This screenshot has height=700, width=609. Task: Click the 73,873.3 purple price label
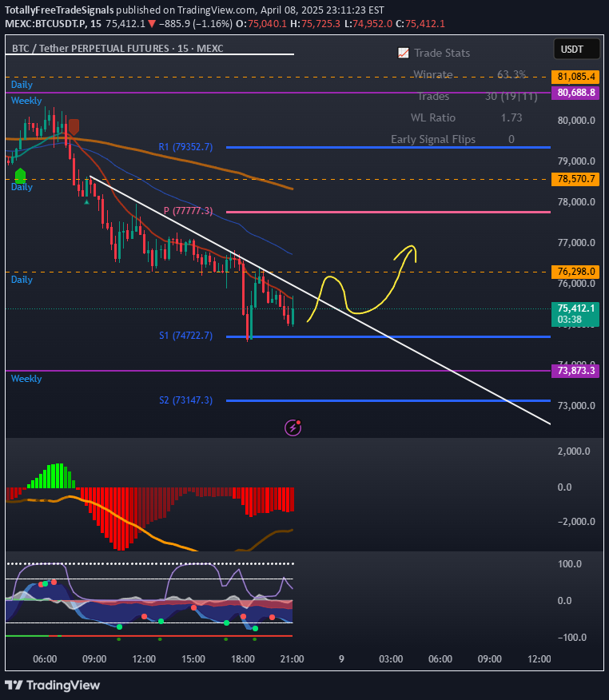click(x=575, y=371)
